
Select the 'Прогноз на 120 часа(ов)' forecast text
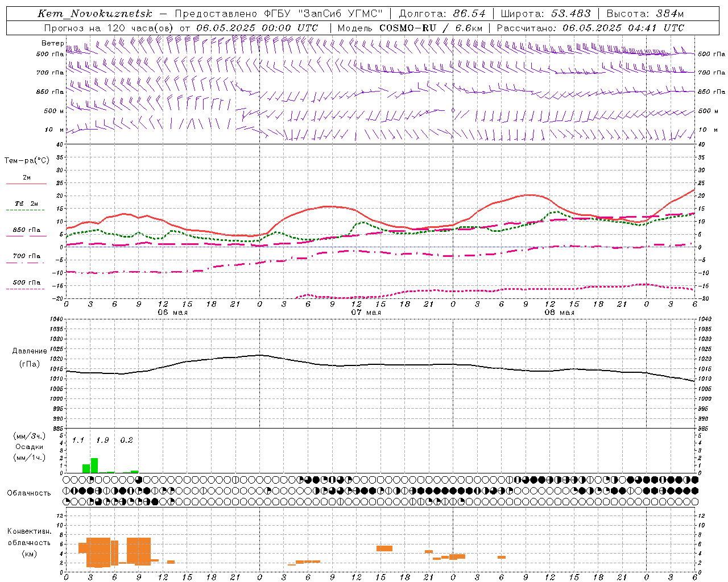point(109,28)
